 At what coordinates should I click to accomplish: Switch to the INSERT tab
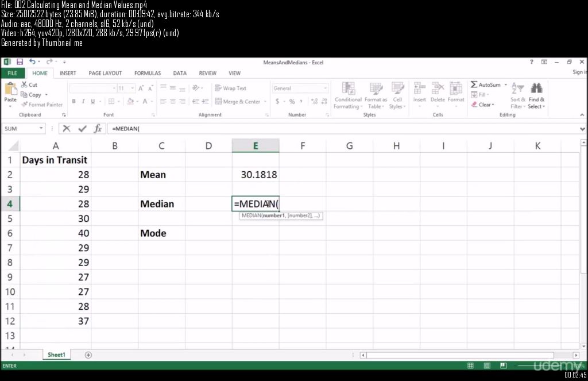[x=68, y=73]
